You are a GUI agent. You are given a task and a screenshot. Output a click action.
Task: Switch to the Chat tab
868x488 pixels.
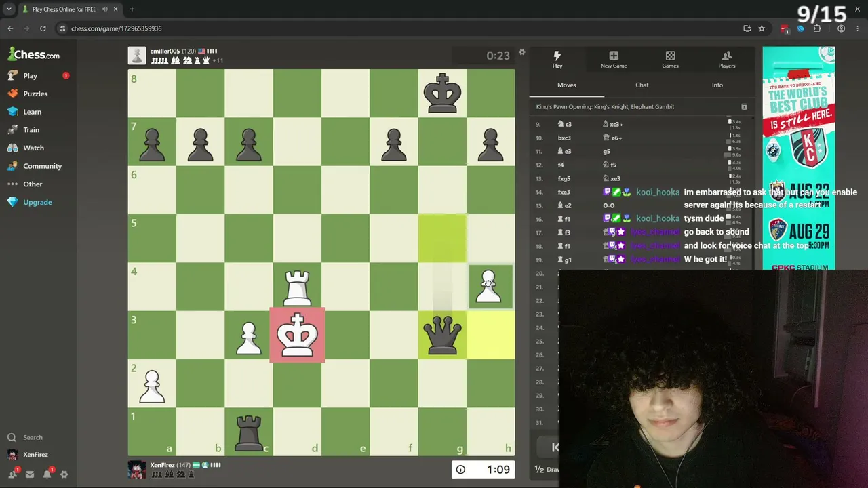click(642, 85)
